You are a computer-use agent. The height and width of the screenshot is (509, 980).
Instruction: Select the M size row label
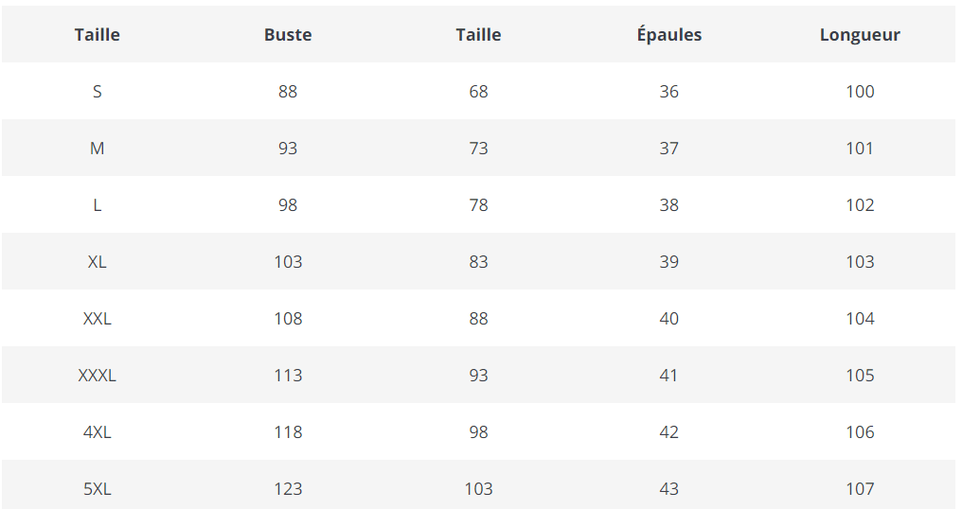click(98, 149)
